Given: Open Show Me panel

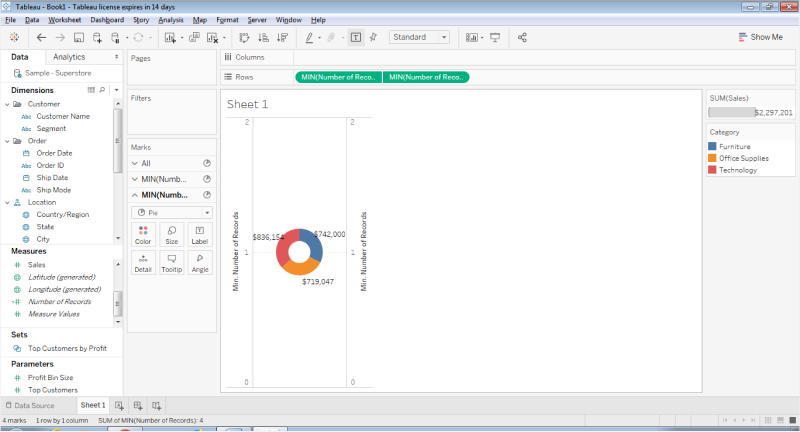Looking at the screenshot, I should coord(760,37).
